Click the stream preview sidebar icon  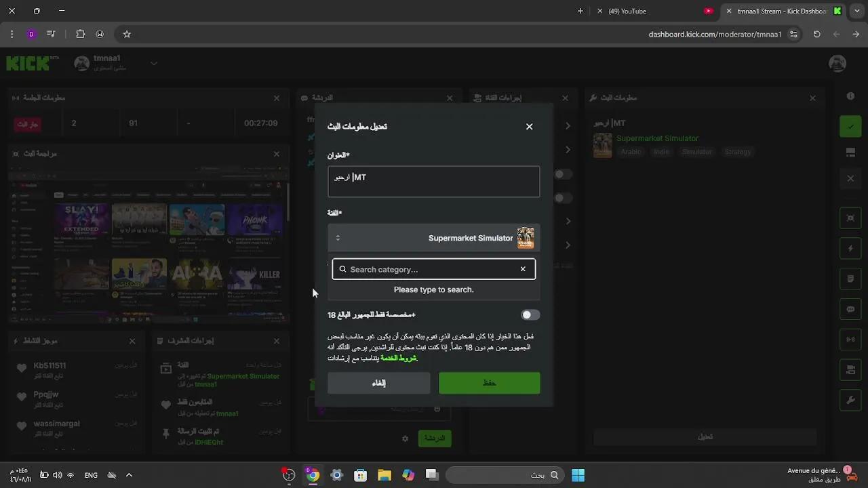pos(850,218)
